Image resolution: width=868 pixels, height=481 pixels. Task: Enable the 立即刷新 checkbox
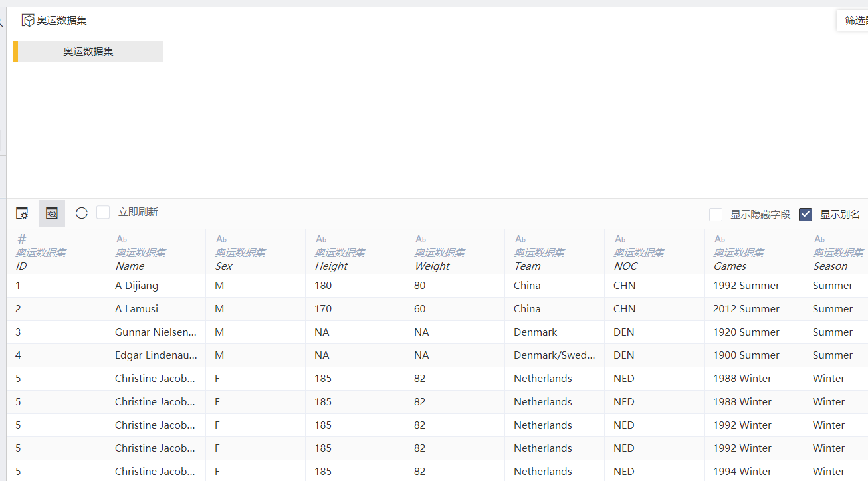(x=103, y=212)
